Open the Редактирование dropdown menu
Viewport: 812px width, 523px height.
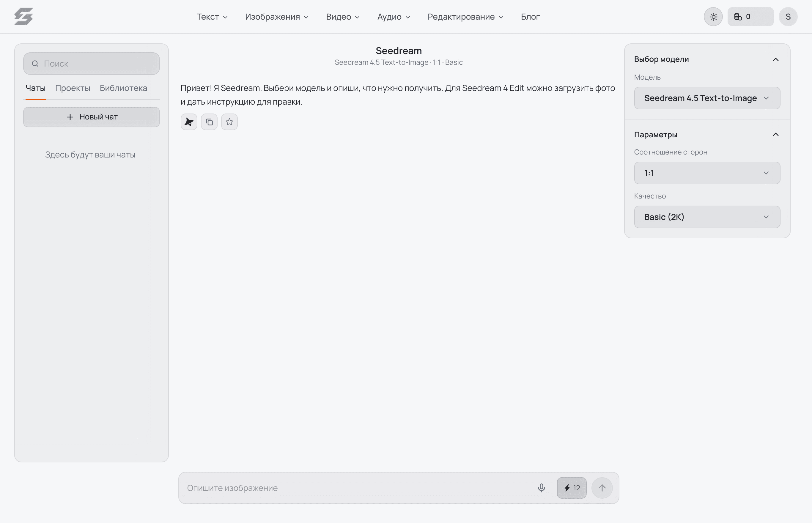(x=465, y=17)
